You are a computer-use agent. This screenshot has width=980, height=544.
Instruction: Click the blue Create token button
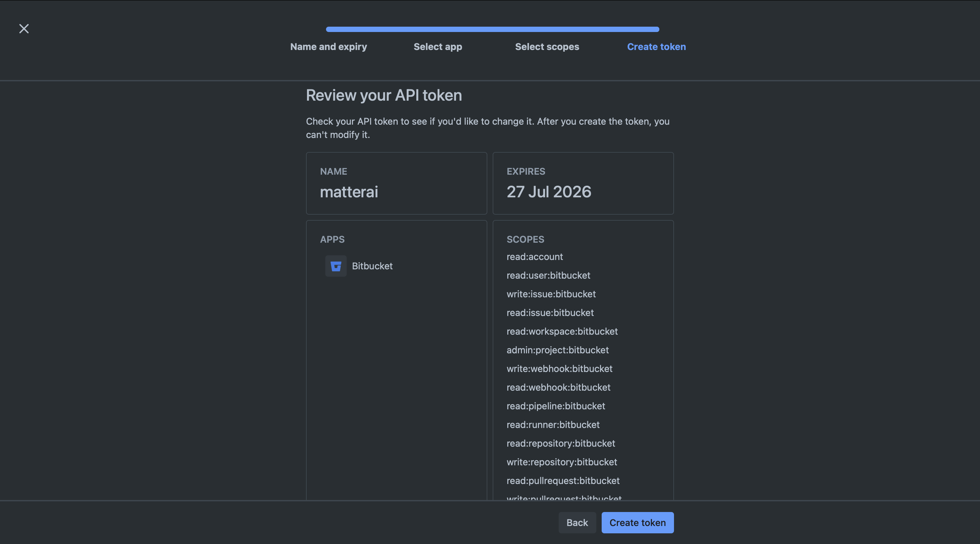click(x=637, y=523)
